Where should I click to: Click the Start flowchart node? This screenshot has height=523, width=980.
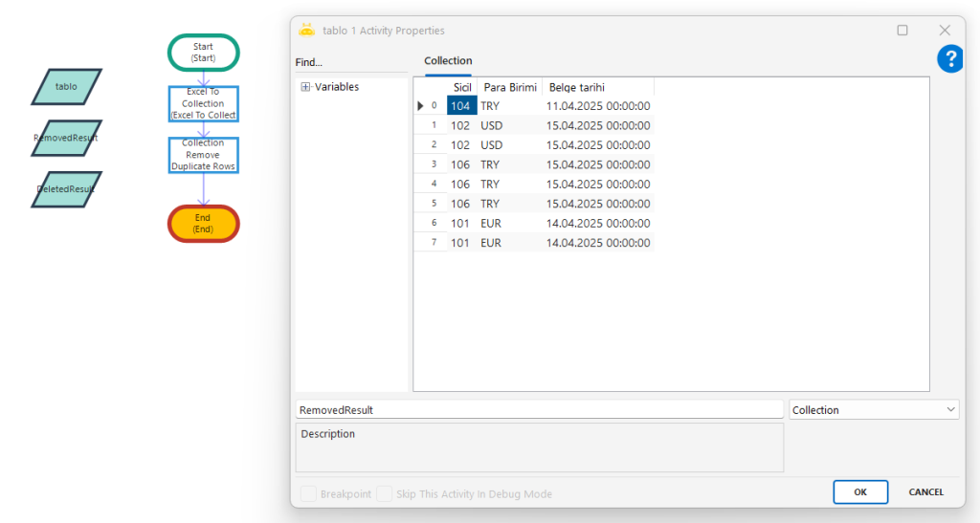pos(203,53)
